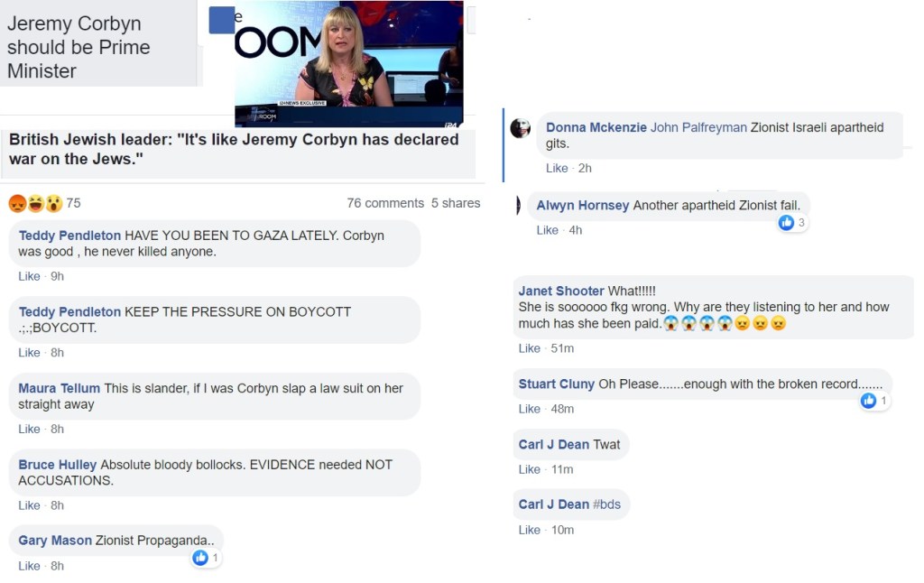Click the reaction emojis next to 75
The width and height of the screenshot is (924, 583).
point(35,203)
